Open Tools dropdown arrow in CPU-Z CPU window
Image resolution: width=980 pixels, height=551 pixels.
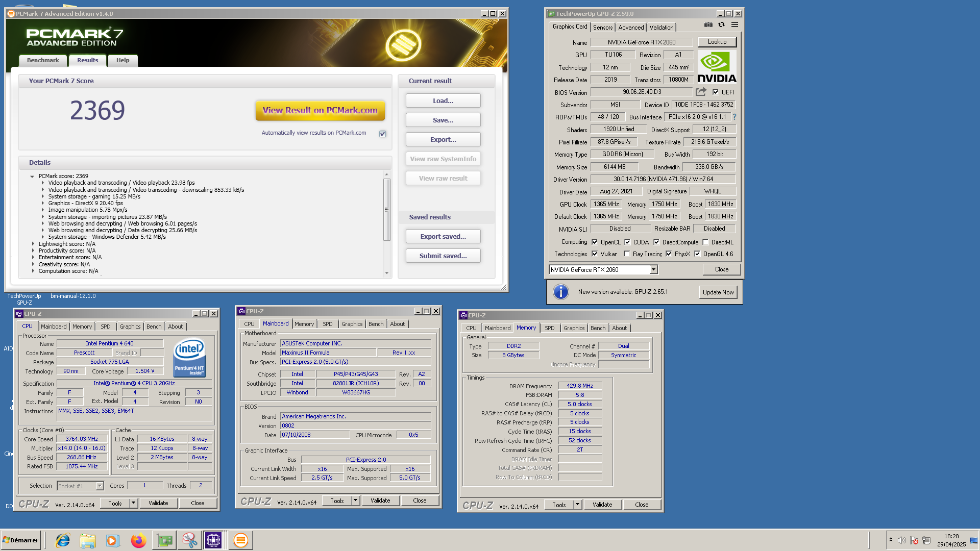133,503
